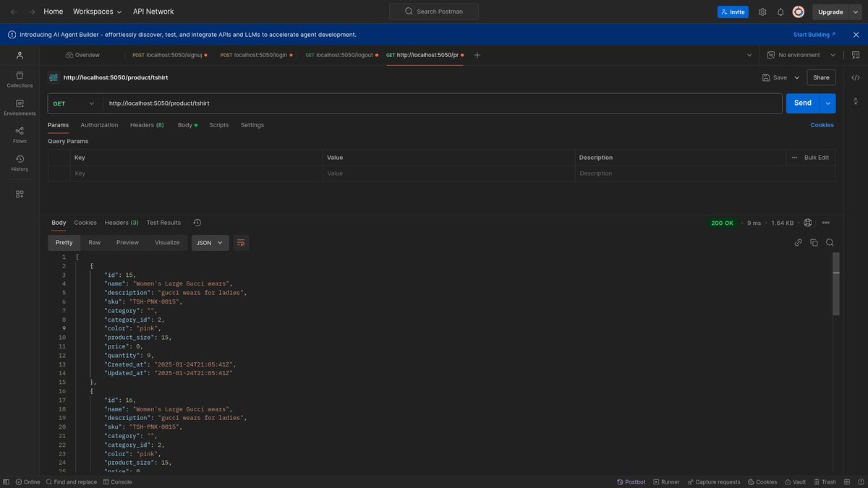This screenshot has width=868, height=488.
Task: Click the Start Building link
Action: point(814,34)
